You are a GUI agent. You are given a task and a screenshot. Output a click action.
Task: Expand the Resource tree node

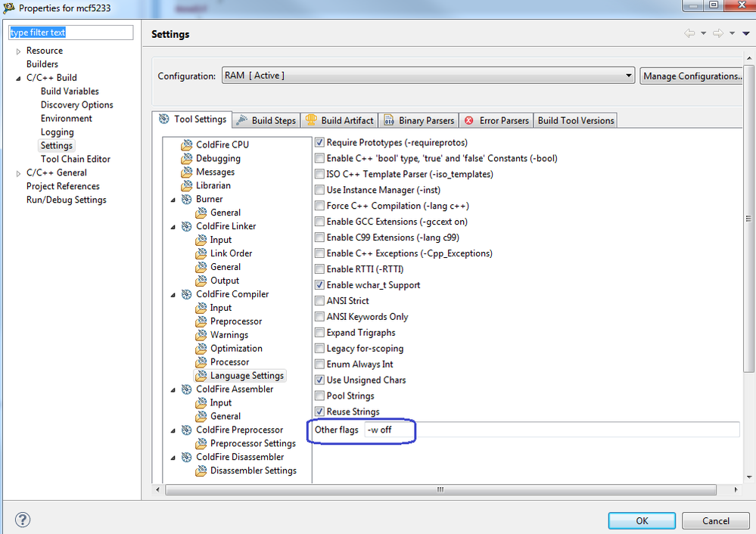(x=18, y=51)
